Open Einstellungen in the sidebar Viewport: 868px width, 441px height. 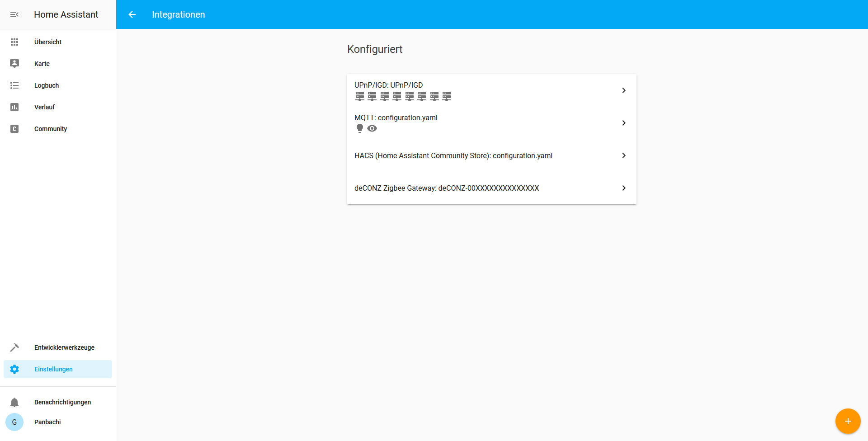[x=53, y=369]
